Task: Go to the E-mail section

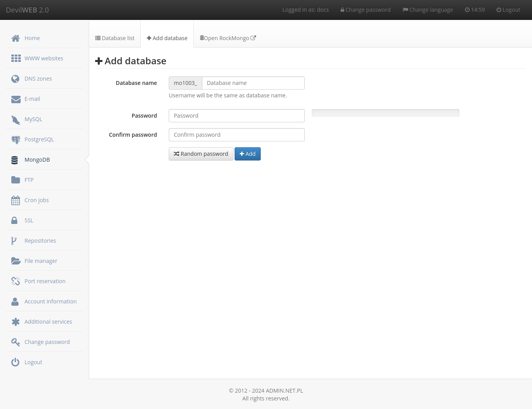Action: pos(32,99)
